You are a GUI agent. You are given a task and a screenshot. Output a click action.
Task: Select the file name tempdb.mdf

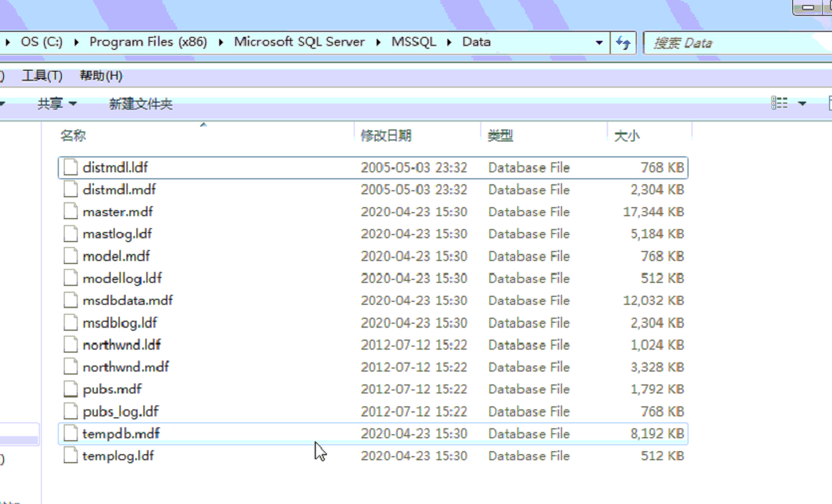coord(121,434)
